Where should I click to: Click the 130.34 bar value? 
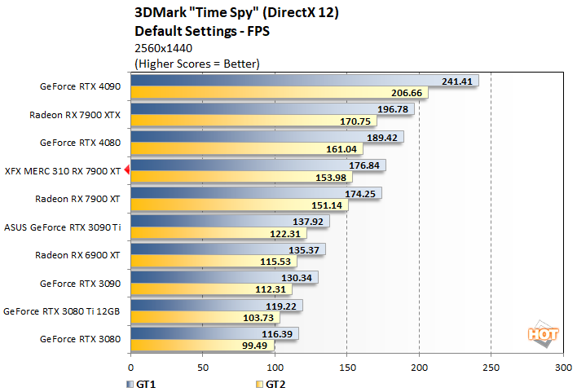297,278
